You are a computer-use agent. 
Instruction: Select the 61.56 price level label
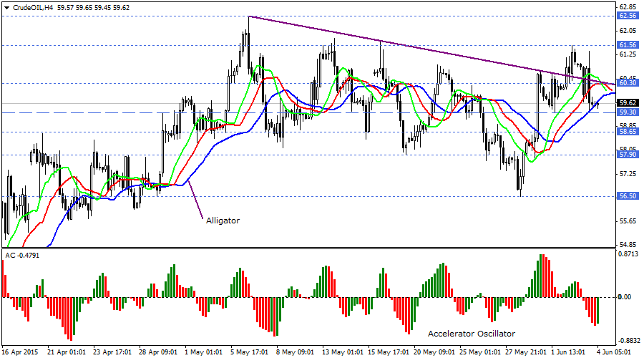coord(629,44)
